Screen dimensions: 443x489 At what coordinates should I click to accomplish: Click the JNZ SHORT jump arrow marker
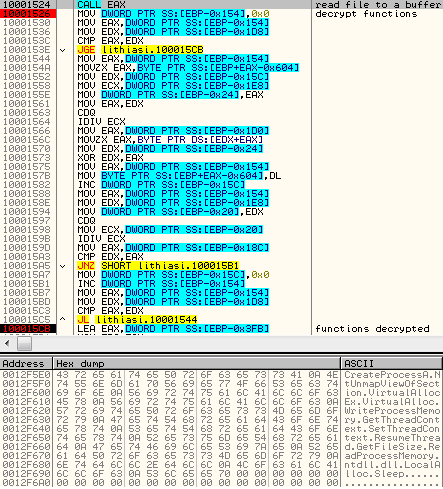pos(62,266)
